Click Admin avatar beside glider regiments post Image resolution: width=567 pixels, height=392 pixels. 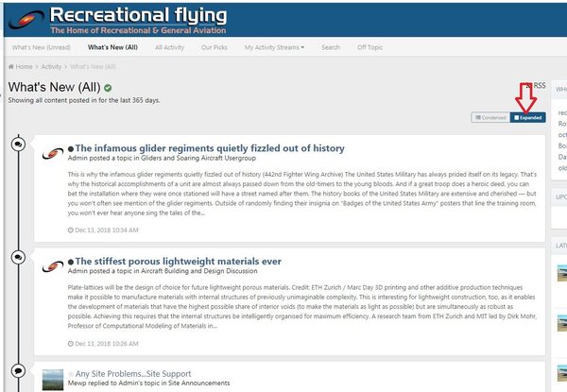[54, 152]
